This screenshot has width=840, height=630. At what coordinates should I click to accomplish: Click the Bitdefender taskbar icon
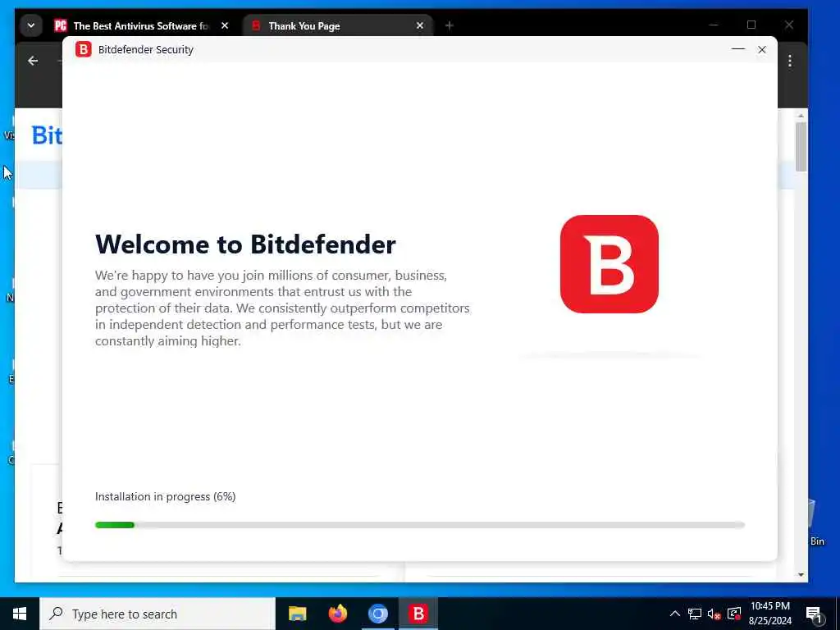[x=418, y=614]
